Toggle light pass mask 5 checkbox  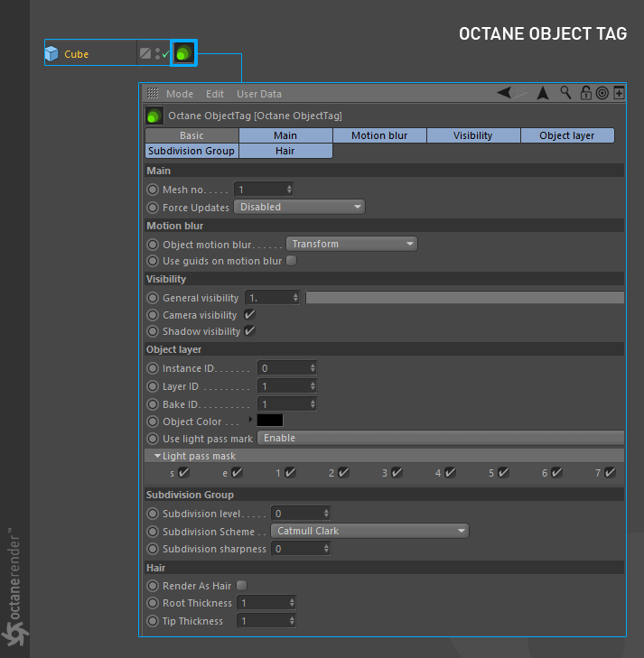[503, 473]
